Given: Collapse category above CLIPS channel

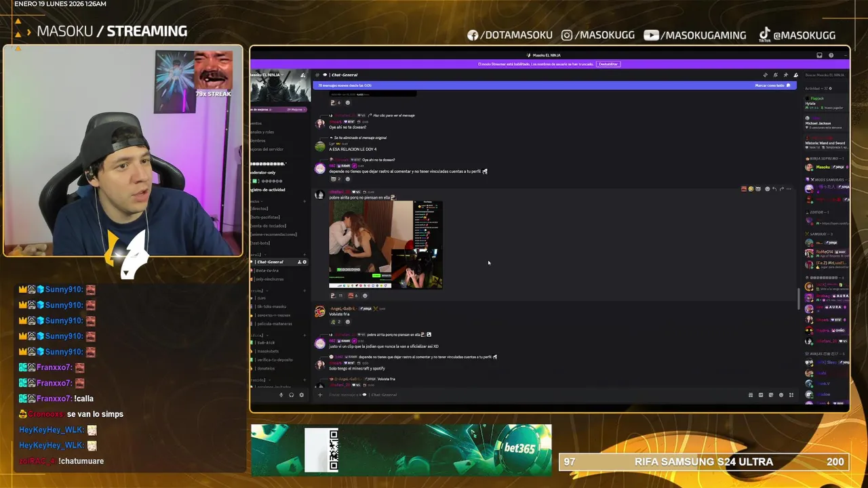Looking at the screenshot, I should click(260, 291).
